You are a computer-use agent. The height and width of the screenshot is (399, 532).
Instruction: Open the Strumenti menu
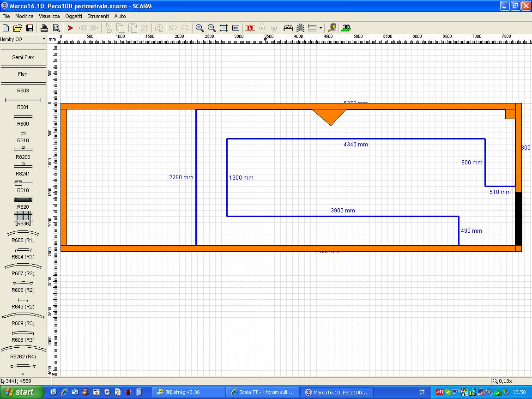tap(98, 16)
